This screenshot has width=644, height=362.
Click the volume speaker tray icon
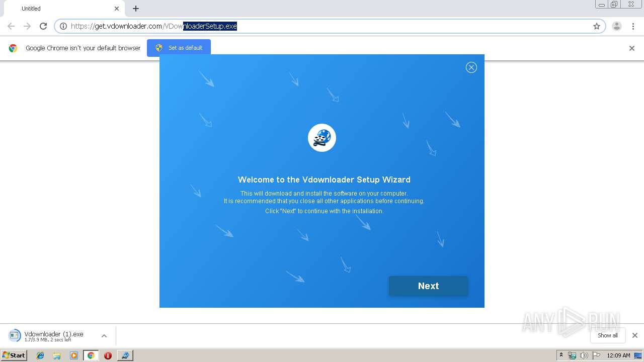pos(584,355)
